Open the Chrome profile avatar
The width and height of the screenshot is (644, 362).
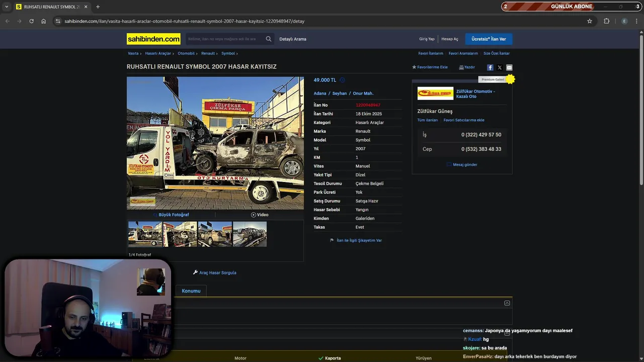(x=624, y=21)
